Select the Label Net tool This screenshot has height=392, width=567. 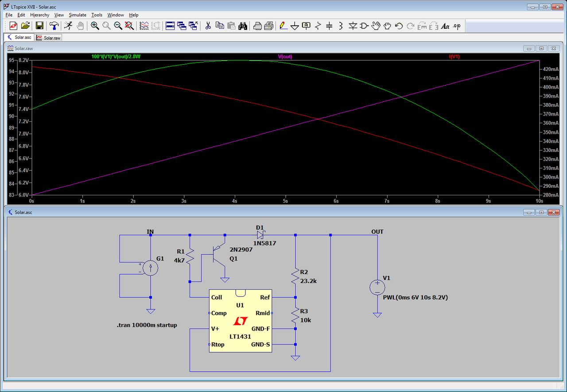307,26
